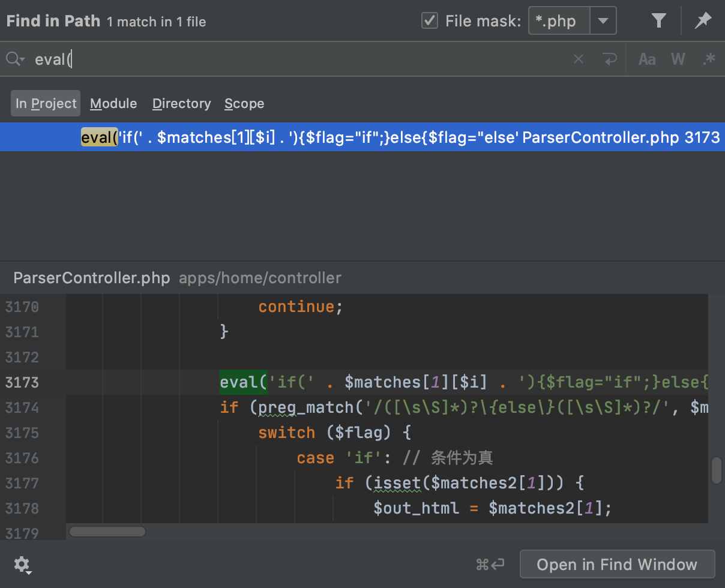Click the filter search results icon

tap(659, 22)
